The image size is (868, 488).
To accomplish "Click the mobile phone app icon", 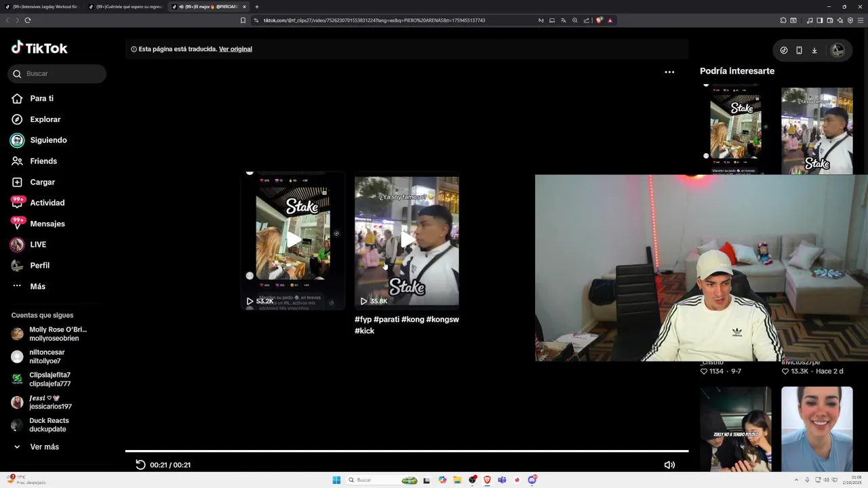I will click(799, 50).
